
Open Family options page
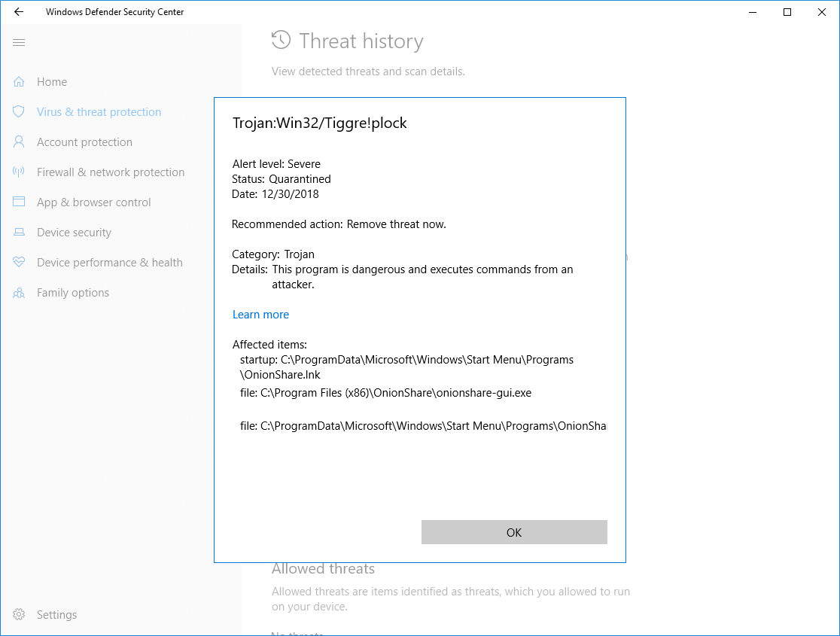(x=73, y=293)
